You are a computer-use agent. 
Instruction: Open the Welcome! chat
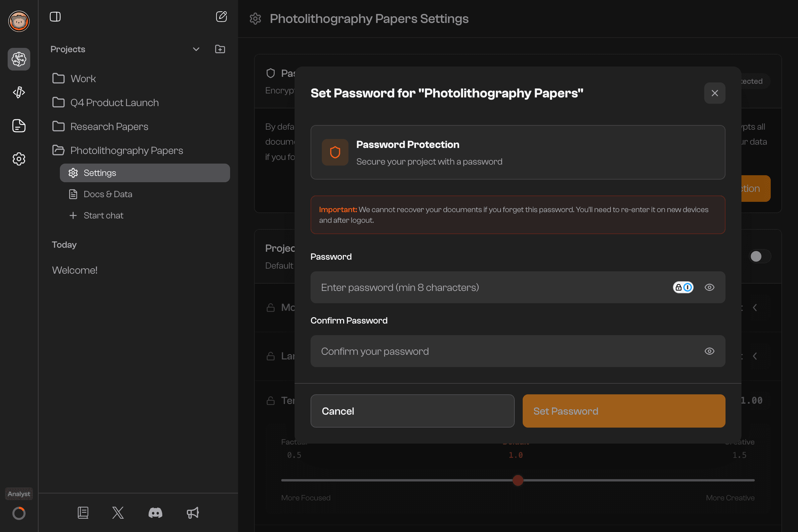pyautogui.click(x=74, y=270)
